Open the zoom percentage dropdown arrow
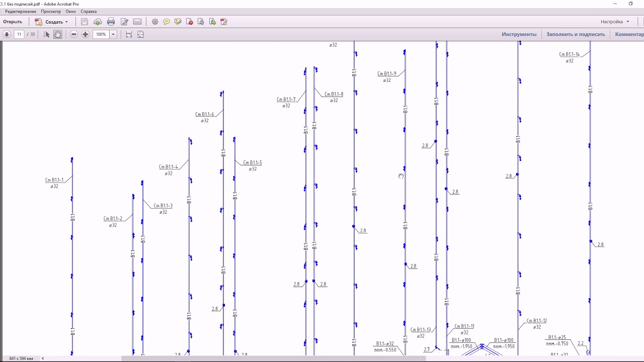Viewport: 644px width, 362px height. pyautogui.click(x=113, y=34)
